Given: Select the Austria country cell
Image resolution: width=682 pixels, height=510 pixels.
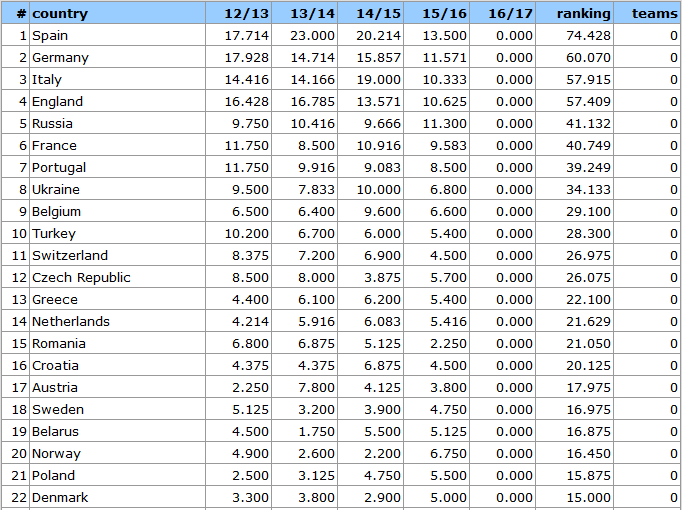Looking at the screenshot, I should (x=117, y=387).
